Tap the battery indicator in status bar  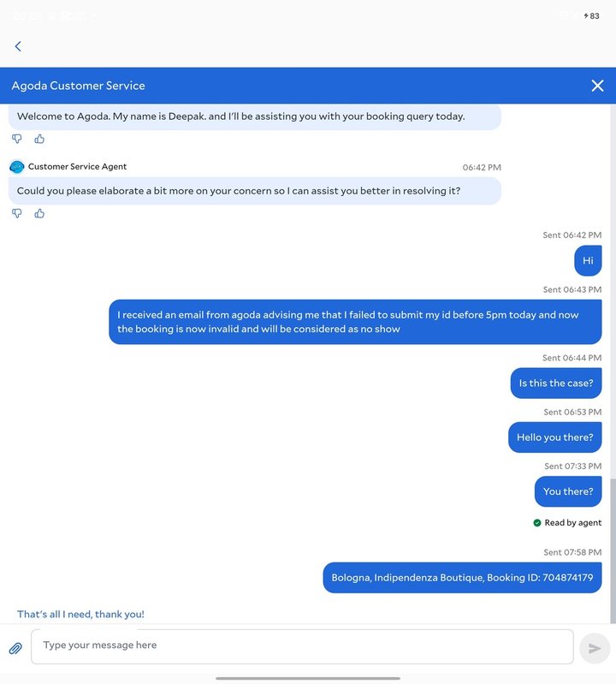click(x=591, y=16)
